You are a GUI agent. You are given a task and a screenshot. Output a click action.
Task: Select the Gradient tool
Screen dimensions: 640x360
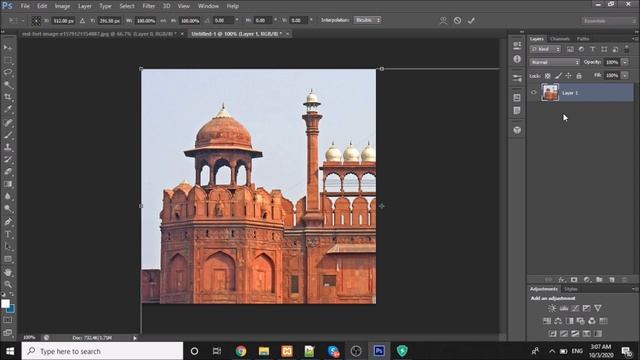(8, 184)
